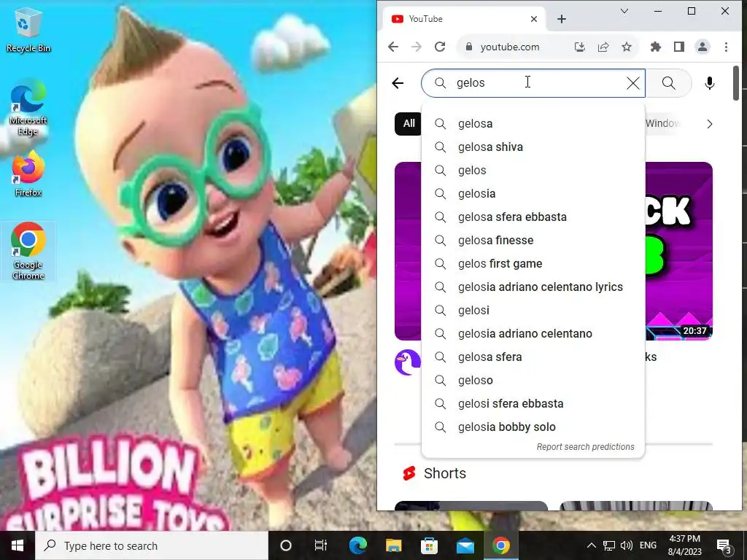Open the notification center icon
This screenshot has width=747, height=560.
(724, 545)
